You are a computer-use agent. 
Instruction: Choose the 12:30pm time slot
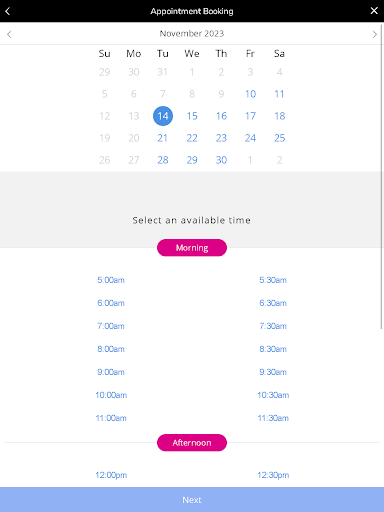(273, 475)
